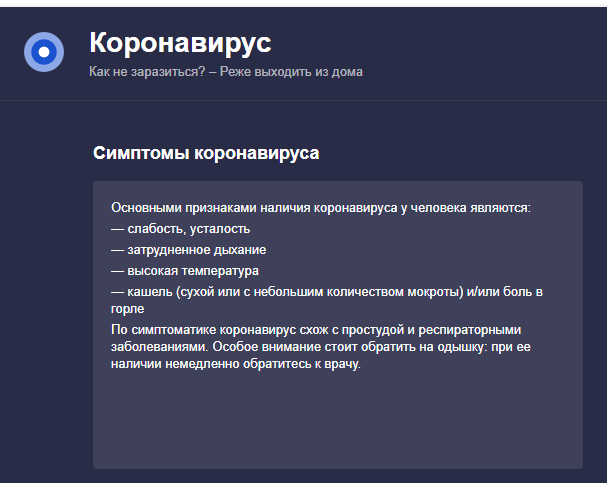Image resolution: width=607 pixels, height=483 pixels.
Task: Open the Коронавирус page title
Action: (x=179, y=43)
